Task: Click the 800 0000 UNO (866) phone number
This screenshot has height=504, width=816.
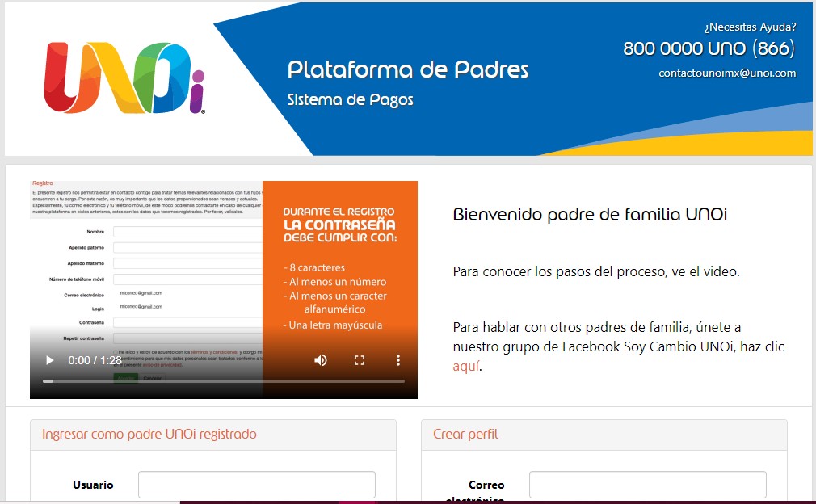Action: tap(709, 48)
